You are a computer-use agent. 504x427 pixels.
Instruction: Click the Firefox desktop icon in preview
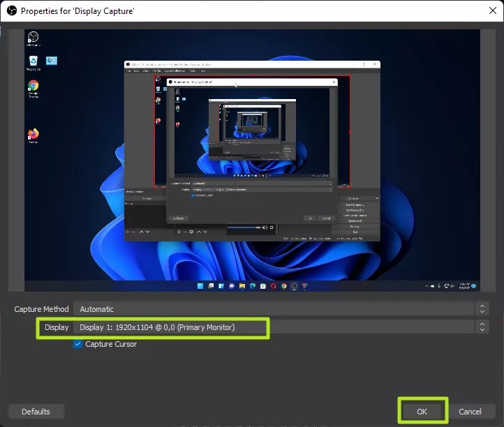33,134
